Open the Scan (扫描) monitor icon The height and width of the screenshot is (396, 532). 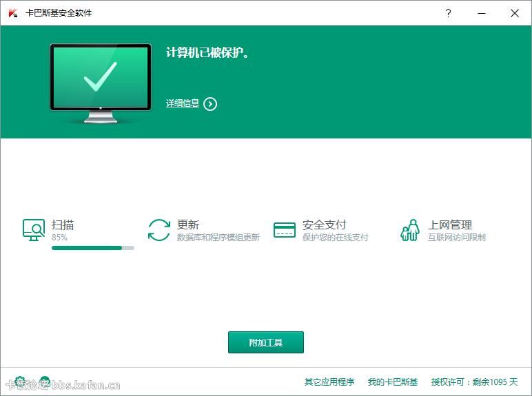pos(34,230)
